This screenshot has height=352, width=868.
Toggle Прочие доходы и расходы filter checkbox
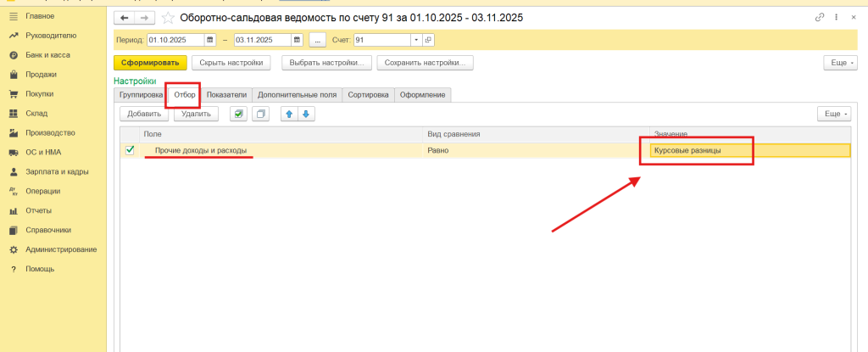pos(130,150)
